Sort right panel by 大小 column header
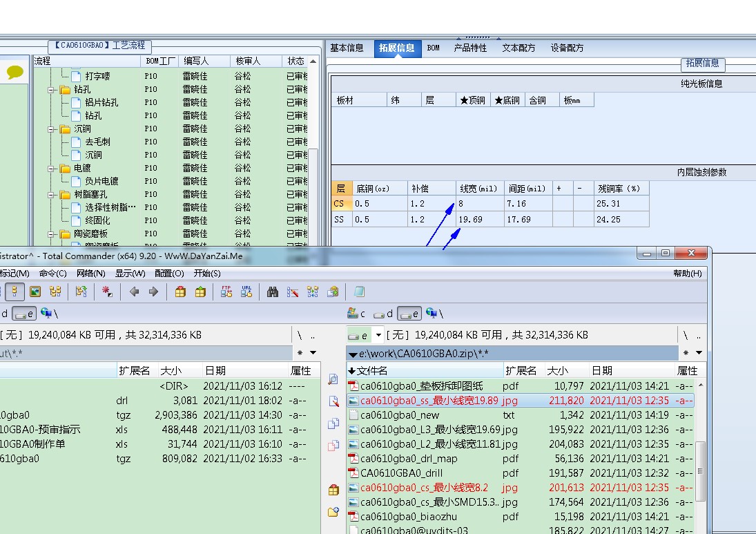The image size is (756, 534). coord(567,370)
